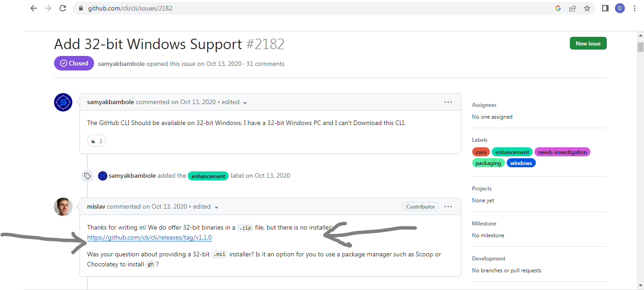Click 'No branches or pull requests' text
Screen dimensions: 644x290
tap(507, 270)
